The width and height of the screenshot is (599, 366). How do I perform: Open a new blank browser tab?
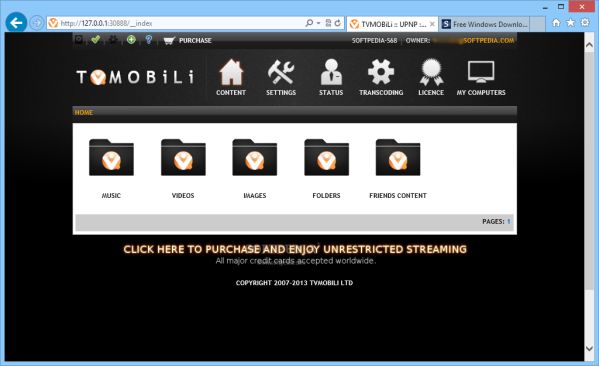pos(537,24)
